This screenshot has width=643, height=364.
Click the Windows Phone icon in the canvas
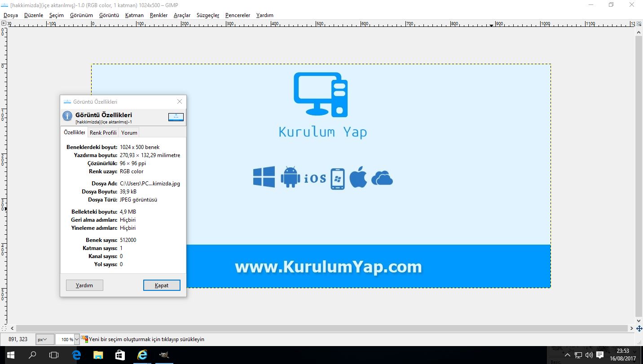(338, 179)
